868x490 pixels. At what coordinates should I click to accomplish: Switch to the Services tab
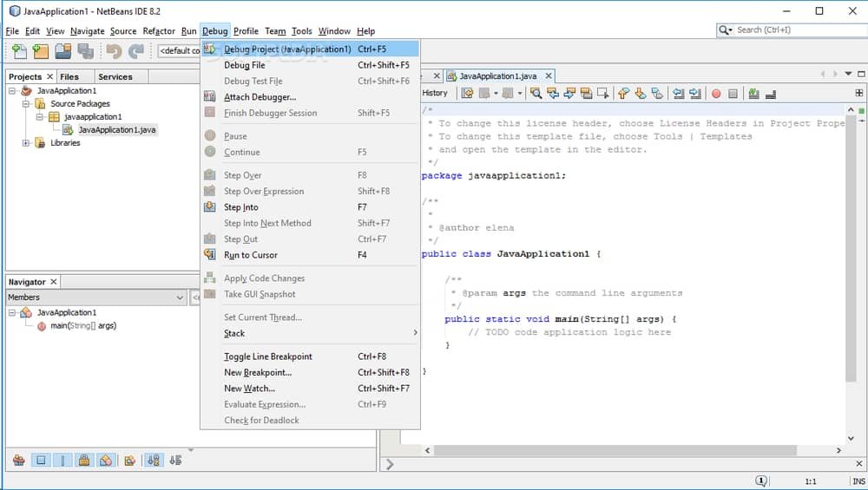click(115, 76)
